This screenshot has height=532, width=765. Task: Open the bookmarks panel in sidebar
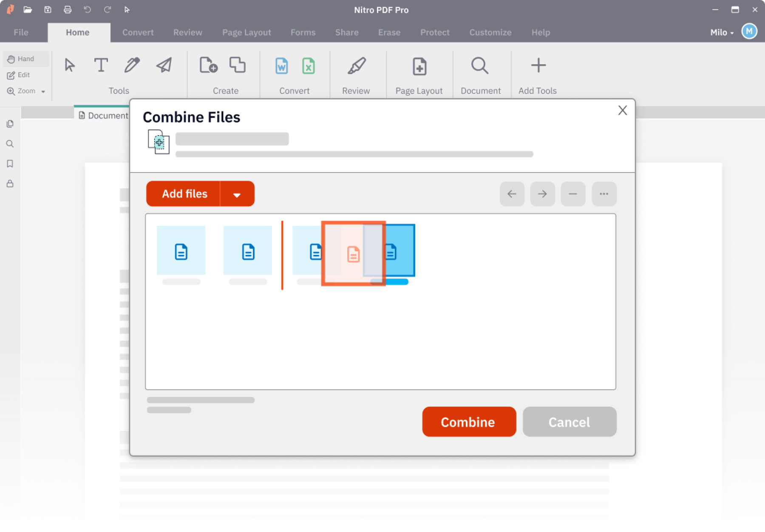pos(10,164)
